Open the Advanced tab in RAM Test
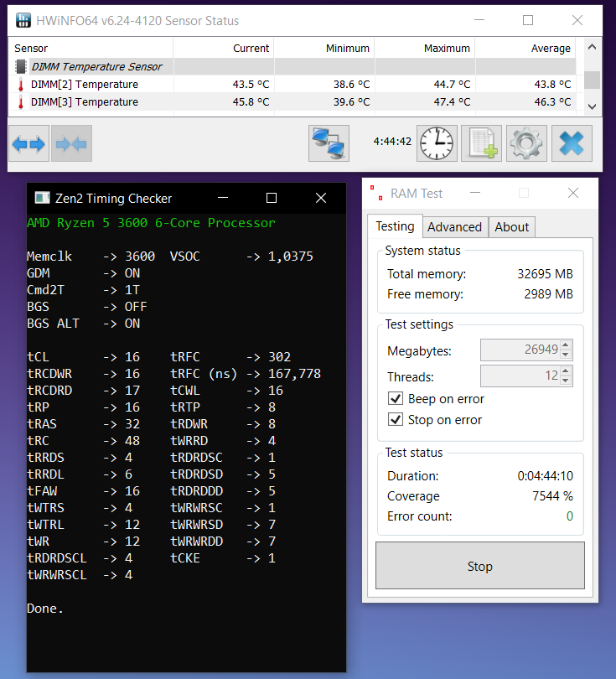This screenshot has width=616, height=679. 454,227
